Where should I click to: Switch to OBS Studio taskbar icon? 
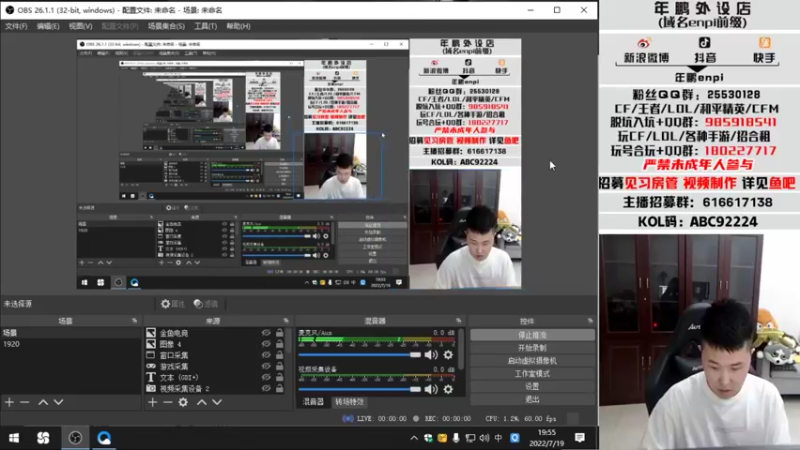(75, 438)
